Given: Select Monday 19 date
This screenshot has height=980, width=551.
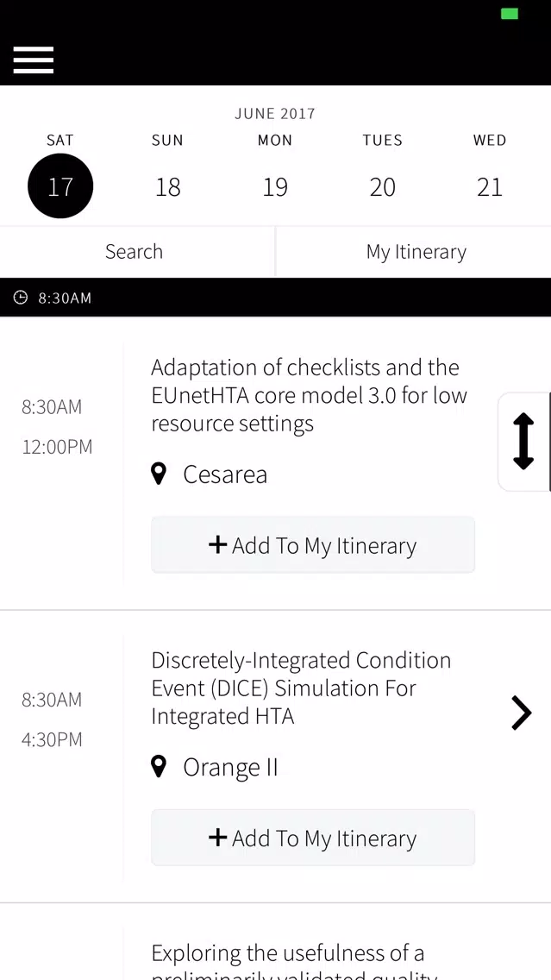Looking at the screenshot, I should pos(275,187).
